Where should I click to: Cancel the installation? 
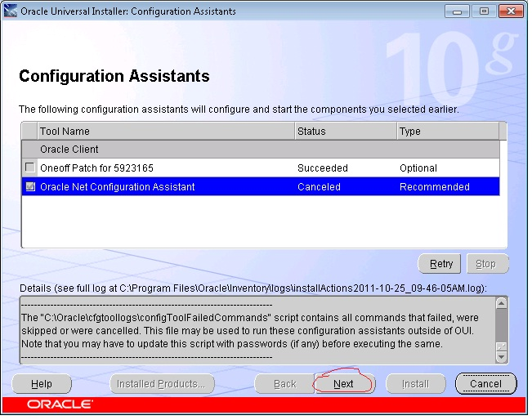[x=486, y=384]
